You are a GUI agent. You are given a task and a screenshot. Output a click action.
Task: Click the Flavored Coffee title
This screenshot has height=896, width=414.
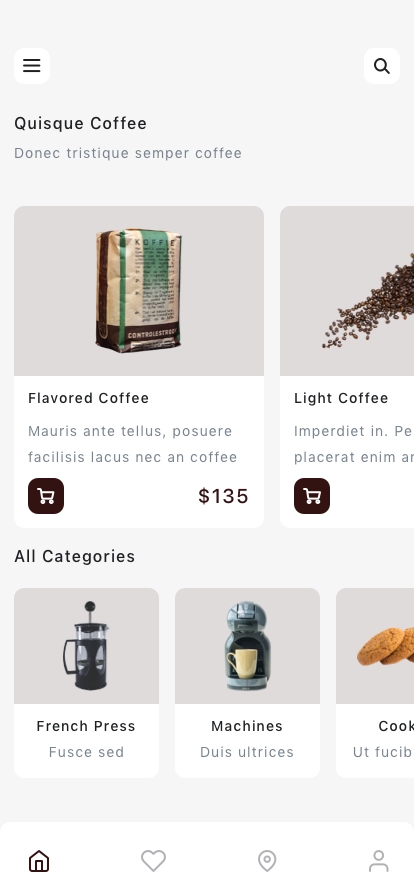(89, 398)
